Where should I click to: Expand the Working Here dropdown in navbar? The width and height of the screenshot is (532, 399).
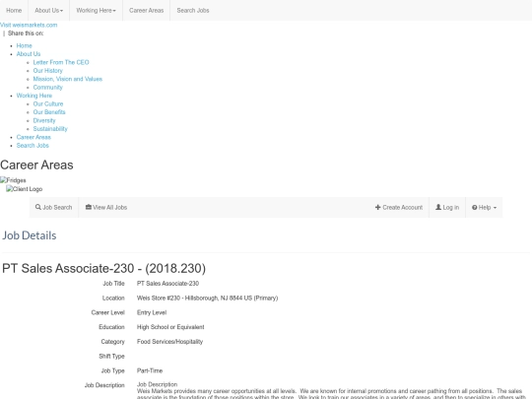96,11
